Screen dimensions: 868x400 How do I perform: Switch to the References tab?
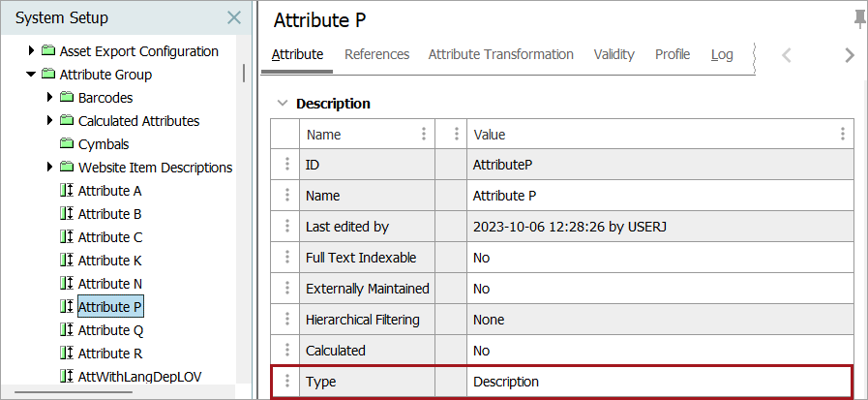(x=376, y=54)
